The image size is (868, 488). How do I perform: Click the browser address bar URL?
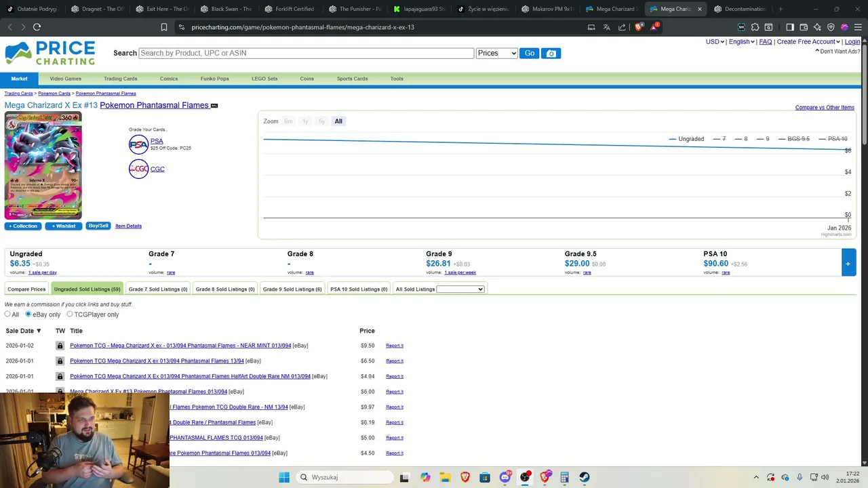302,27
